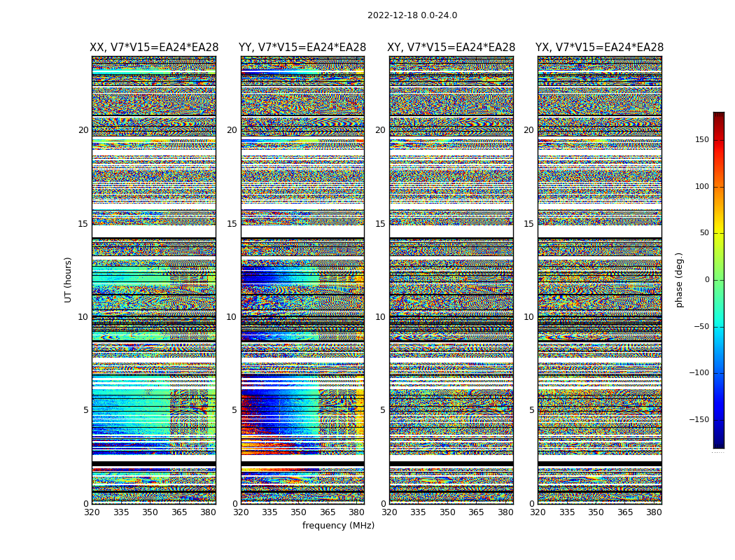
Task: Click XX panel y-axis tick 15
Action: 83,223
